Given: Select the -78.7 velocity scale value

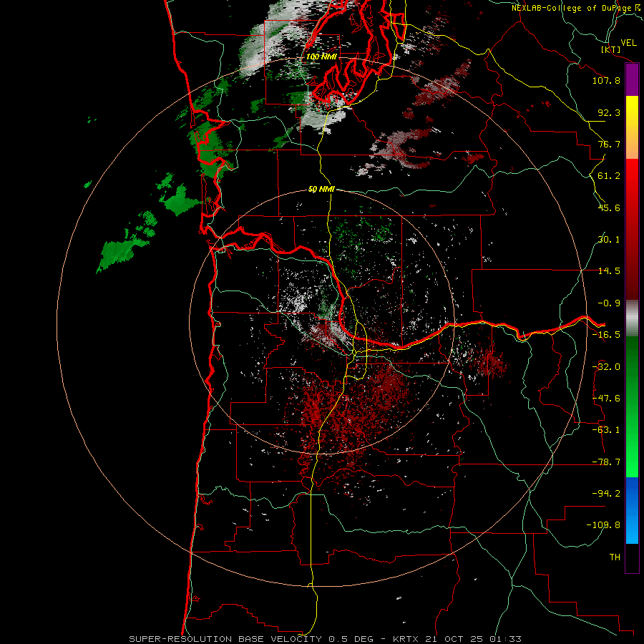Looking at the screenshot, I should click(606, 462).
